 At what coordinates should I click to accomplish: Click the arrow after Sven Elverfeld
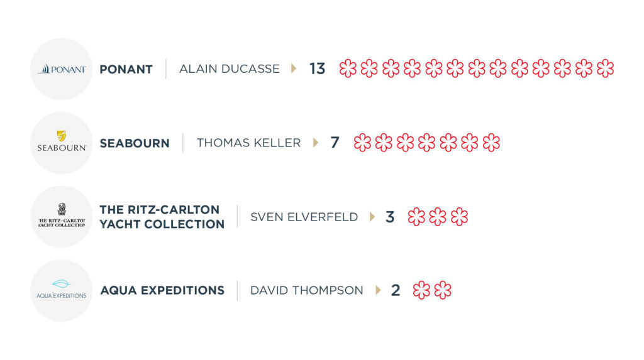[372, 217]
